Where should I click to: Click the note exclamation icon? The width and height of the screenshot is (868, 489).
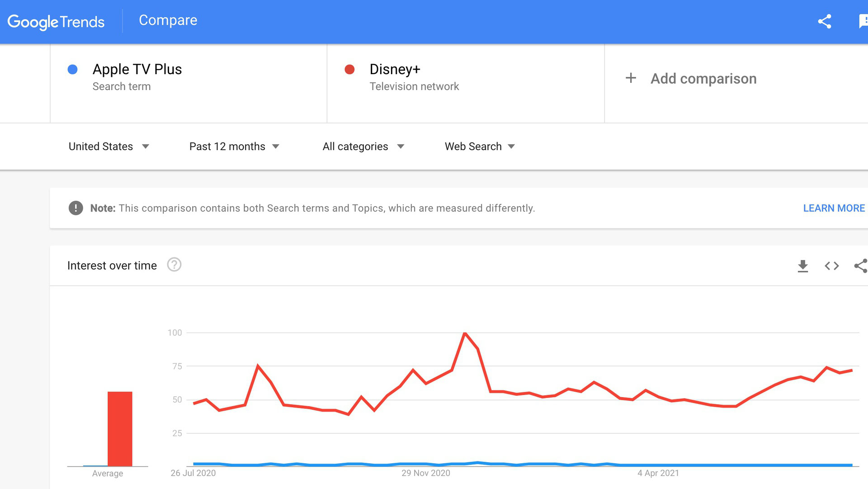click(x=75, y=208)
